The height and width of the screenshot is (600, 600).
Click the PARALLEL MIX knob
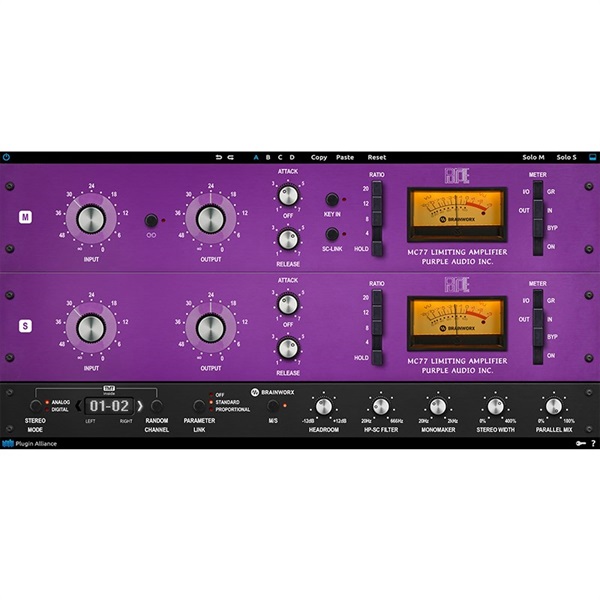(553, 406)
